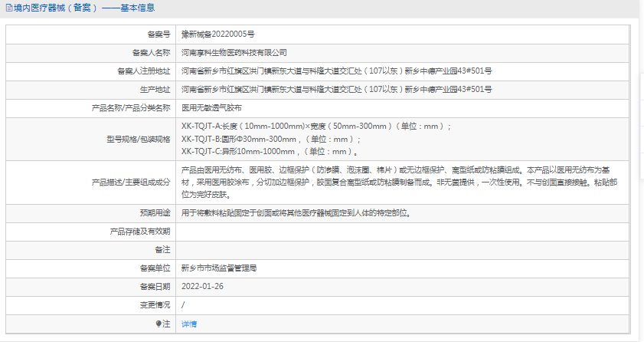Click the XK-TQJT-B 圆形 specification line
644x342 pixels.
pyautogui.click(x=271, y=139)
